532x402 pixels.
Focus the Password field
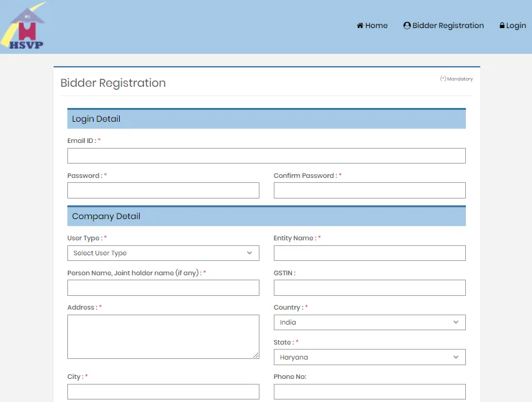tap(163, 190)
